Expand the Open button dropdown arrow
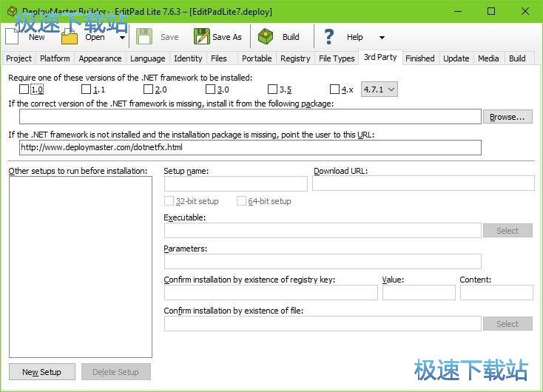543x392 pixels. point(122,38)
